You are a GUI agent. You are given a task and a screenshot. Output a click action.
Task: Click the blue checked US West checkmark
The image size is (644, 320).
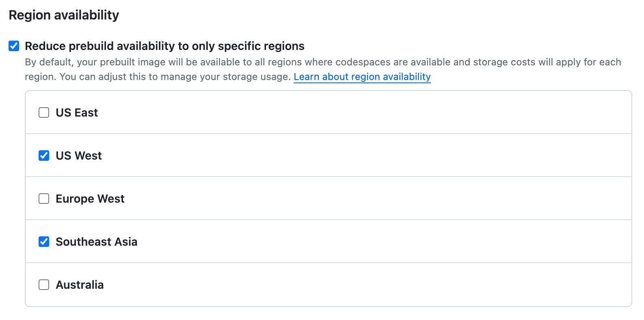43,155
